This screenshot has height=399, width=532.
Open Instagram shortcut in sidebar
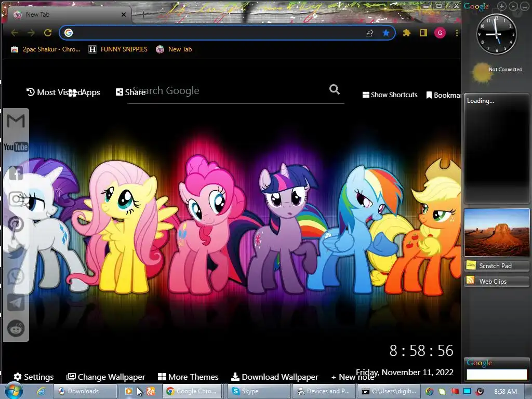(x=16, y=199)
